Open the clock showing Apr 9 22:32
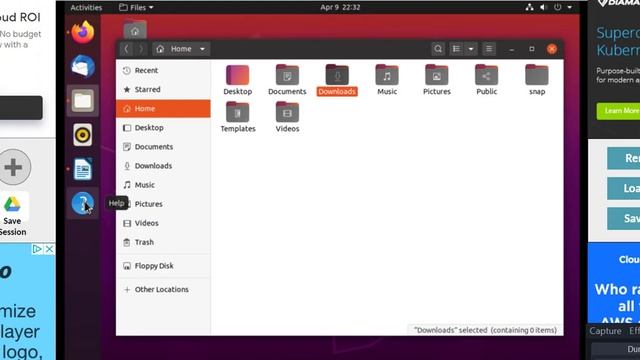 coord(340,7)
